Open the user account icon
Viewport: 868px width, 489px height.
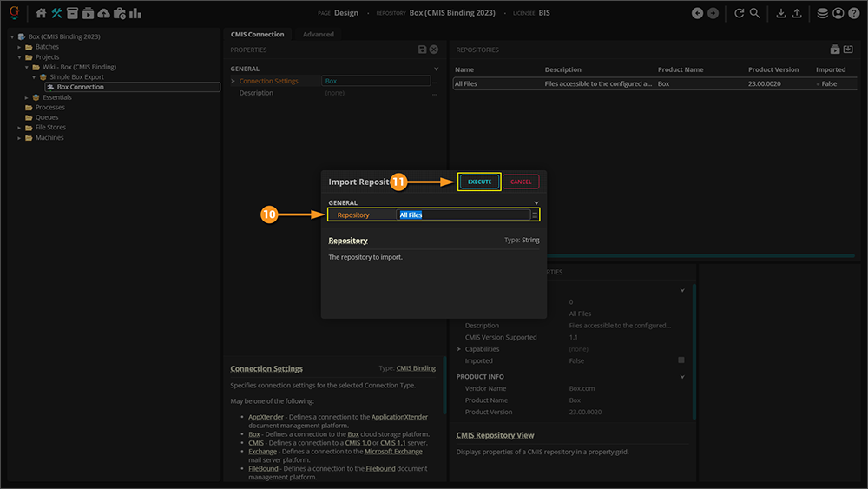point(838,13)
